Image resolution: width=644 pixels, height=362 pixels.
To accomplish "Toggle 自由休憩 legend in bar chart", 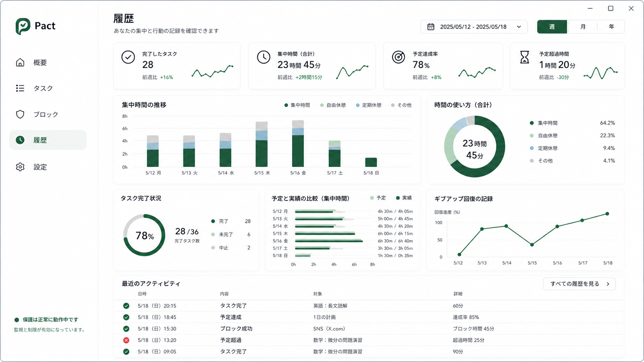I will pos(333,105).
